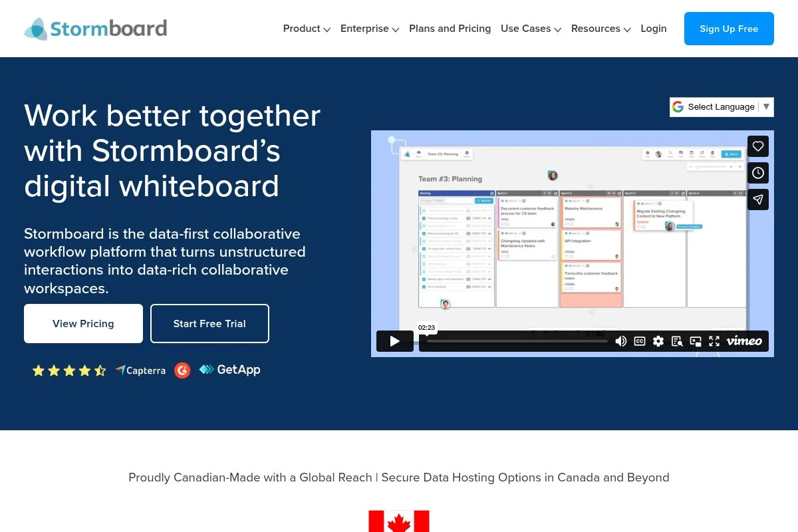
Task: Click Sign Up Free button
Action: point(729,29)
